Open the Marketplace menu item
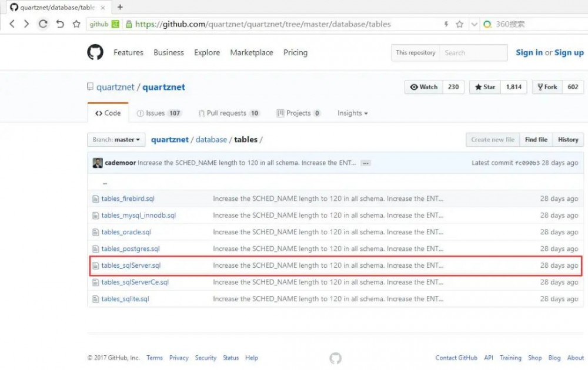The height and width of the screenshot is (370, 588). click(x=252, y=52)
